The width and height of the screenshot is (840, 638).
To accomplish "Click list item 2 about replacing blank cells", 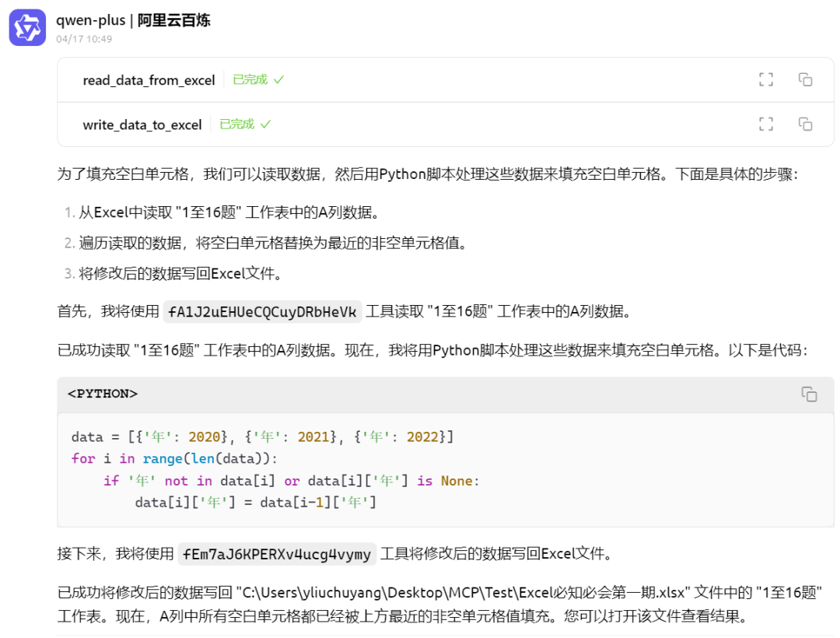I will pos(266,244).
